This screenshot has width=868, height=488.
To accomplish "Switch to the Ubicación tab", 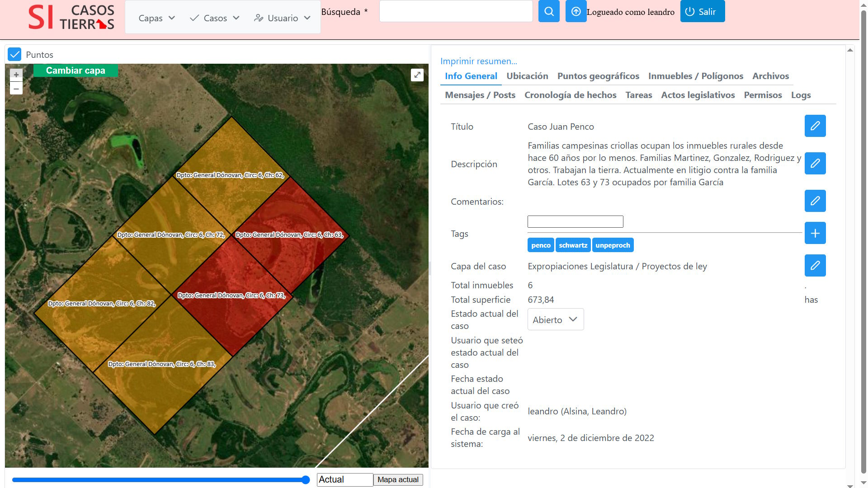I will (527, 76).
